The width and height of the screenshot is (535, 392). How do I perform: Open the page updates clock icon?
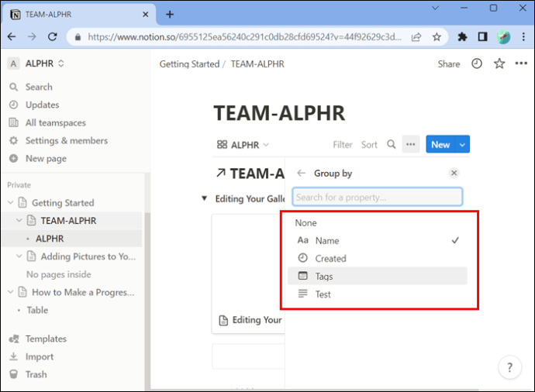click(477, 64)
